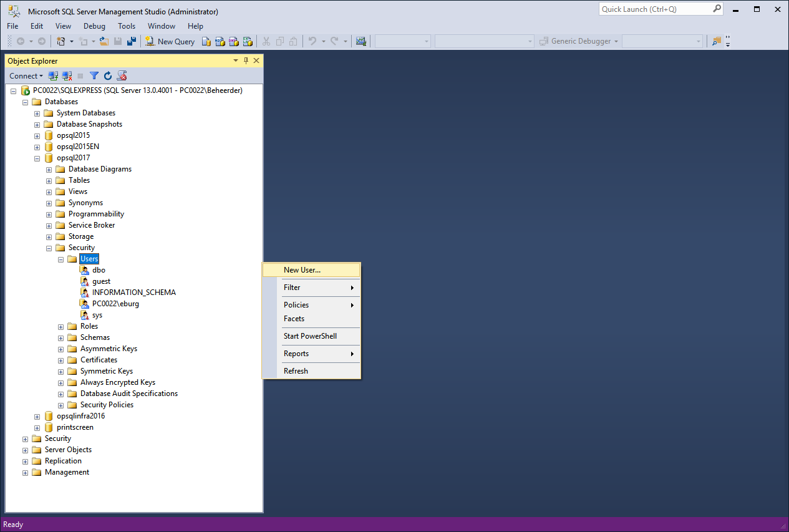The height and width of the screenshot is (532, 789).
Task: Open the Object Explorer window position dropdown arrow
Action: [236, 60]
